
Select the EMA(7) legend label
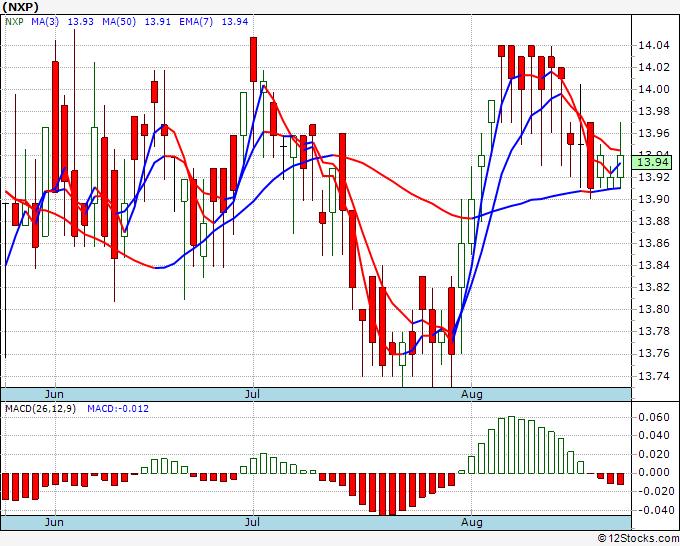coord(196,21)
